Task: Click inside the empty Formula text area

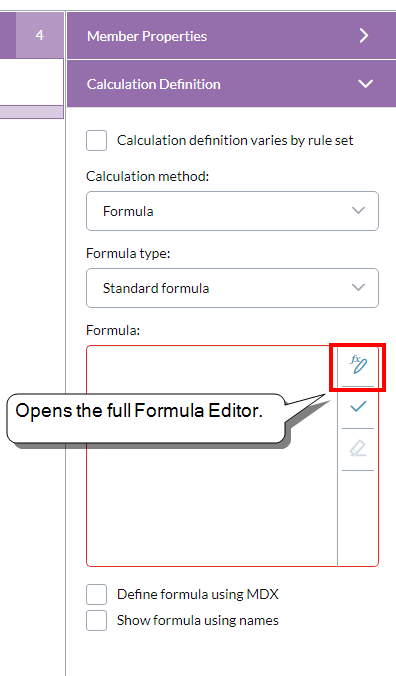Action: click(x=212, y=496)
